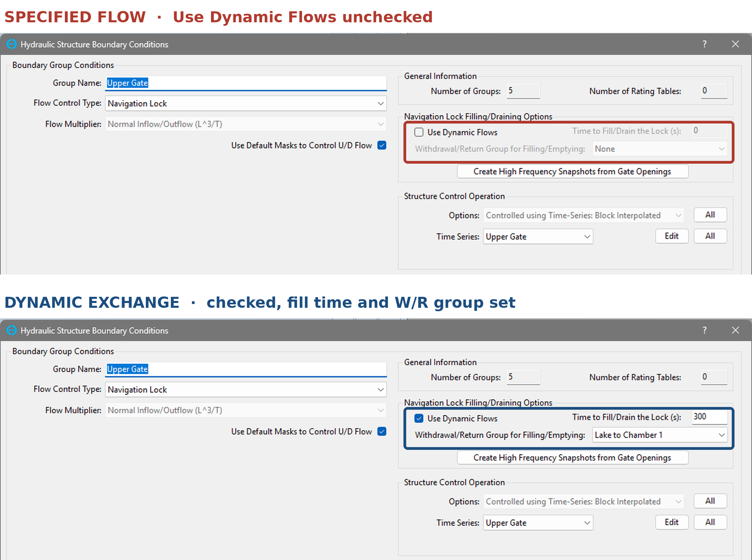This screenshot has height=560, width=752.
Task: Open help in the top dialog
Action: coord(705,44)
